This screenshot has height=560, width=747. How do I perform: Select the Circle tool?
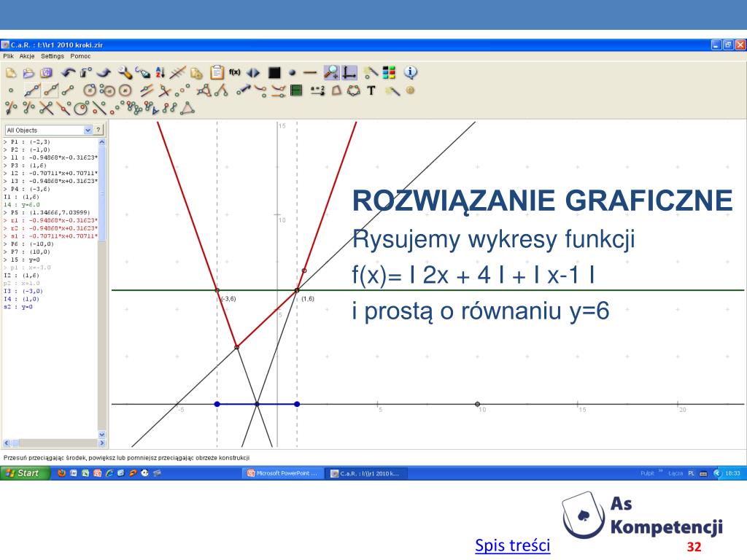tap(90, 90)
